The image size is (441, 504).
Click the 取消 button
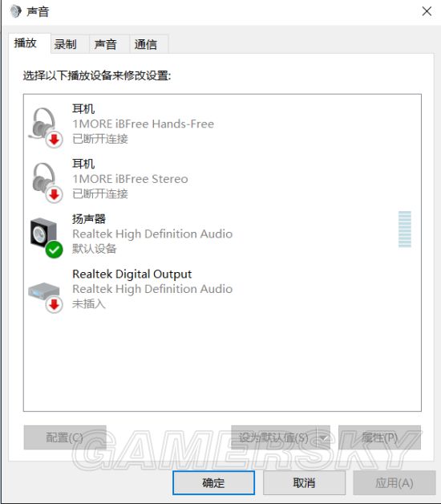click(x=304, y=482)
